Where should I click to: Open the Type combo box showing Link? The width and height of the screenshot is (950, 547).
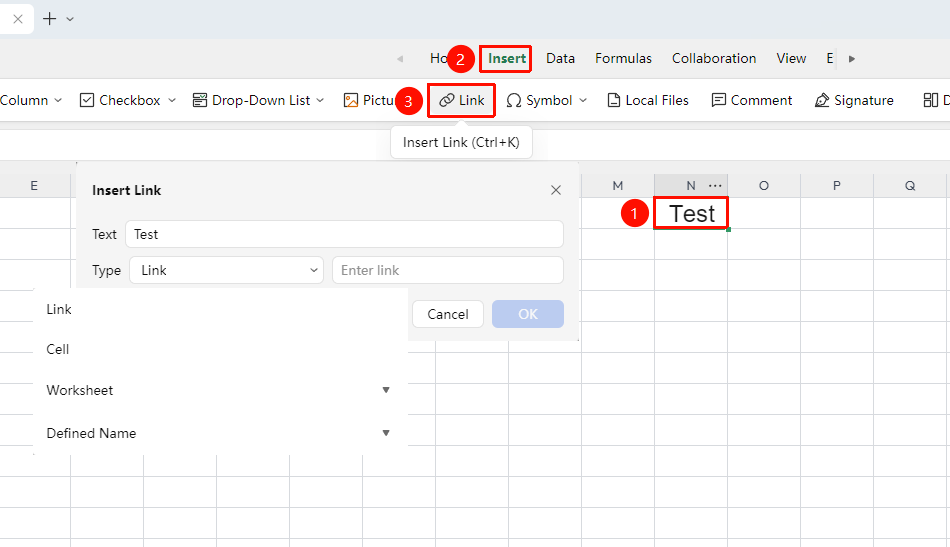pos(227,270)
